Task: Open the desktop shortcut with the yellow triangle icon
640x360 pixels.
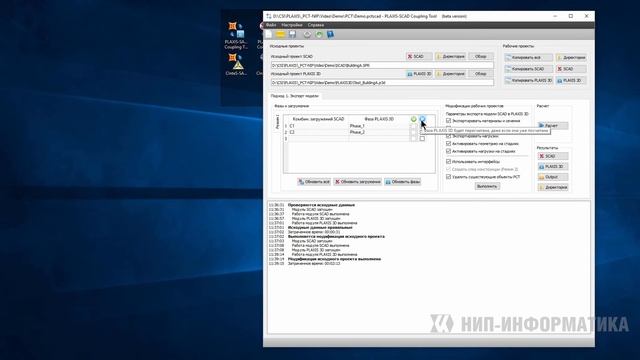Action: point(236,64)
